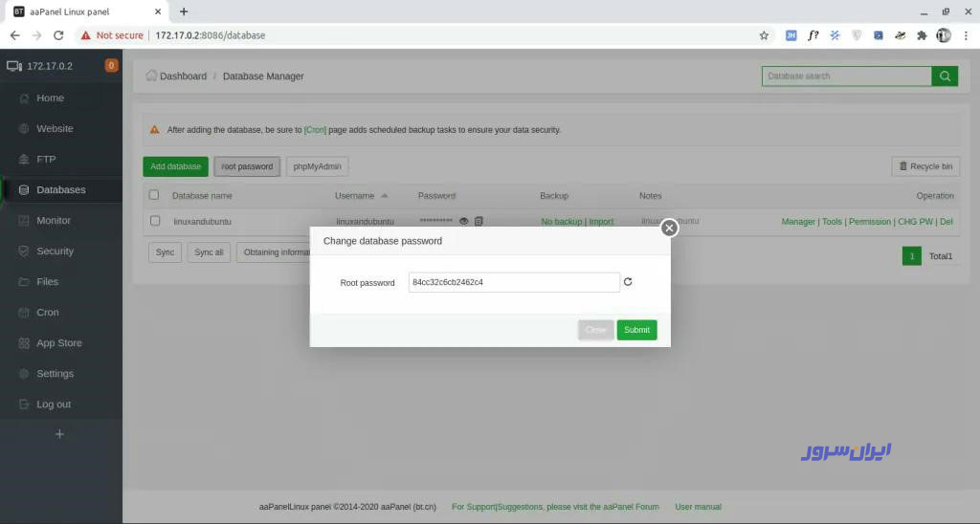
Task: Open the User manual link
Action: [x=698, y=507]
